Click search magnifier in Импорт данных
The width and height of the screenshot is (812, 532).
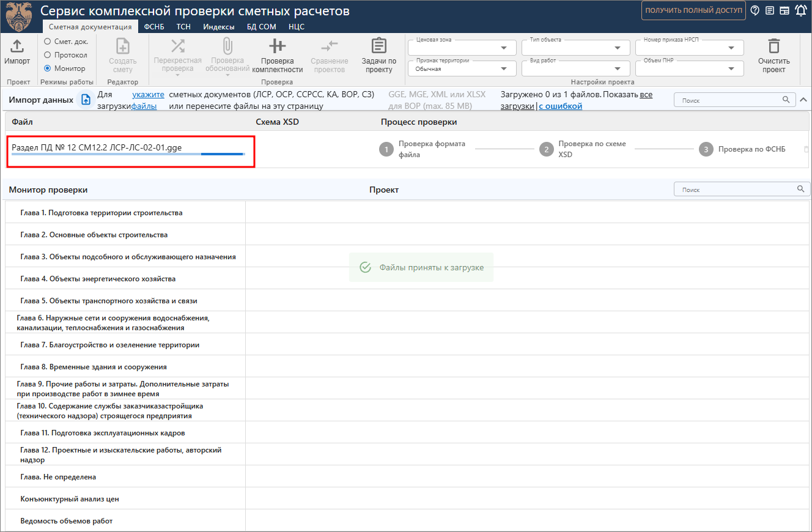(x=786, y=100)
